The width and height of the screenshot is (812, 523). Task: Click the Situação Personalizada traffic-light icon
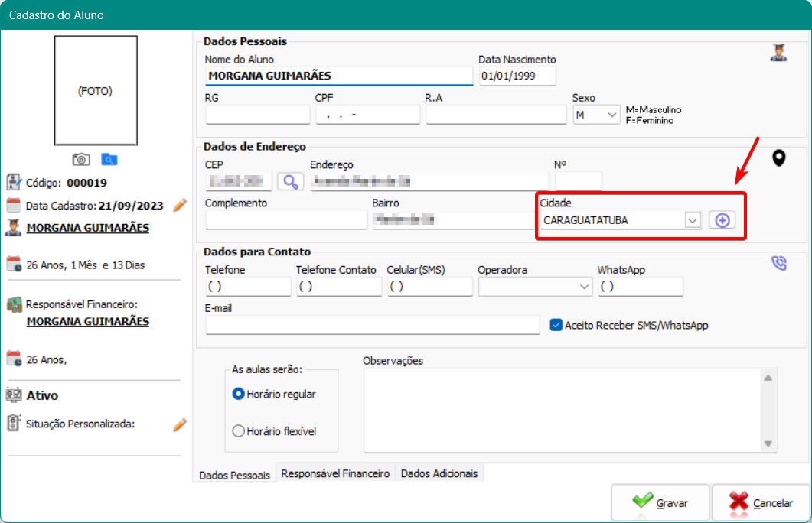coord(14,423)
